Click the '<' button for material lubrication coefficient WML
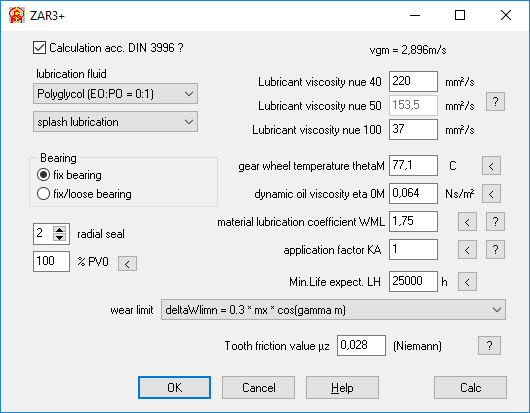 pyautogui.click(x=467, y=222)
